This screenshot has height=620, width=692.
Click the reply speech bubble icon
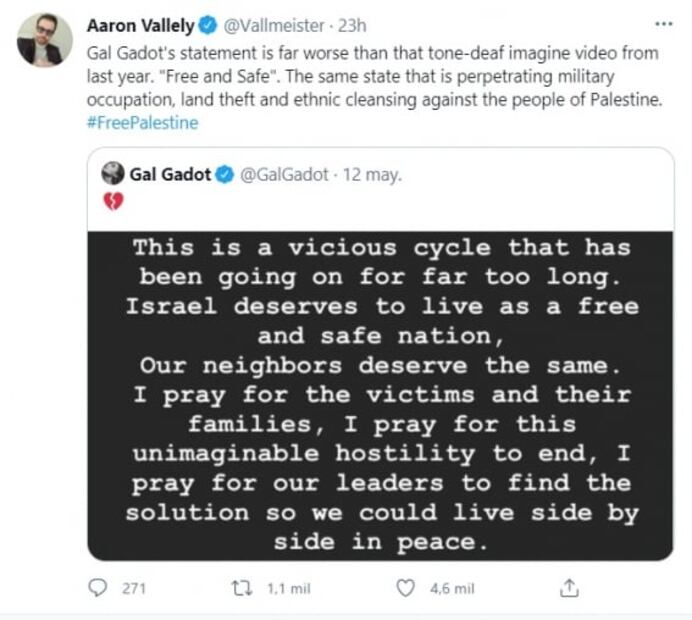[x=98, y=588]
